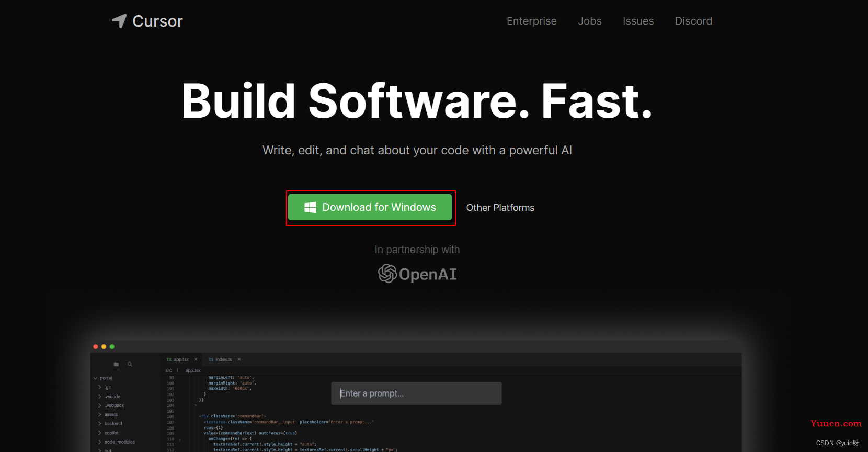Expand the .vscode folder
Viewport: 868px width, 452px height.
pyautogui.click(x=100, y=397)
